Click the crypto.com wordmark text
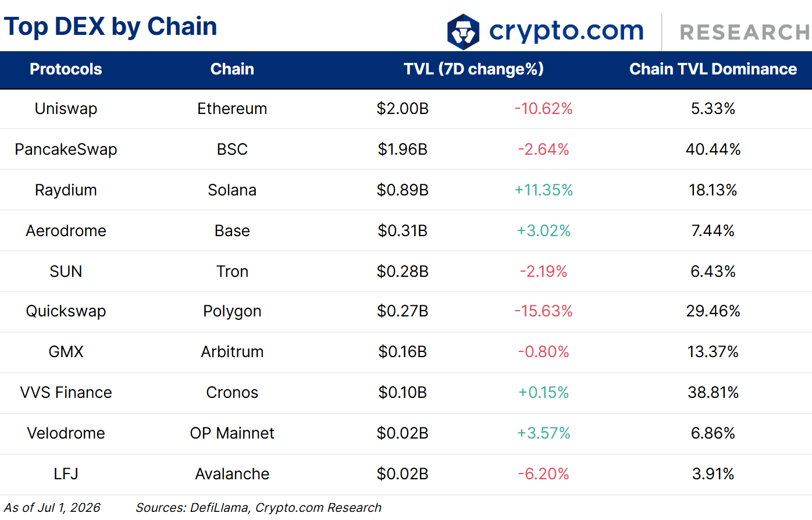 click(x=566, y=31)
